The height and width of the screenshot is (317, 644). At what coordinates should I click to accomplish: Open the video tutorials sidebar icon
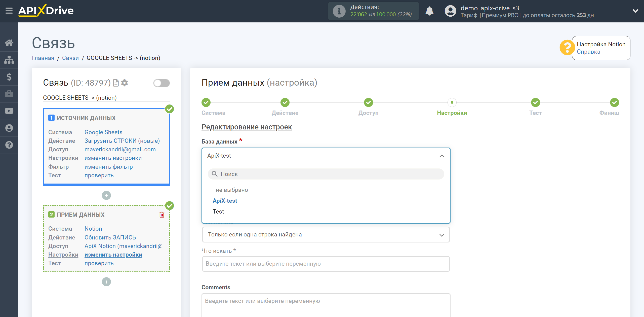(x=9, y=111)
